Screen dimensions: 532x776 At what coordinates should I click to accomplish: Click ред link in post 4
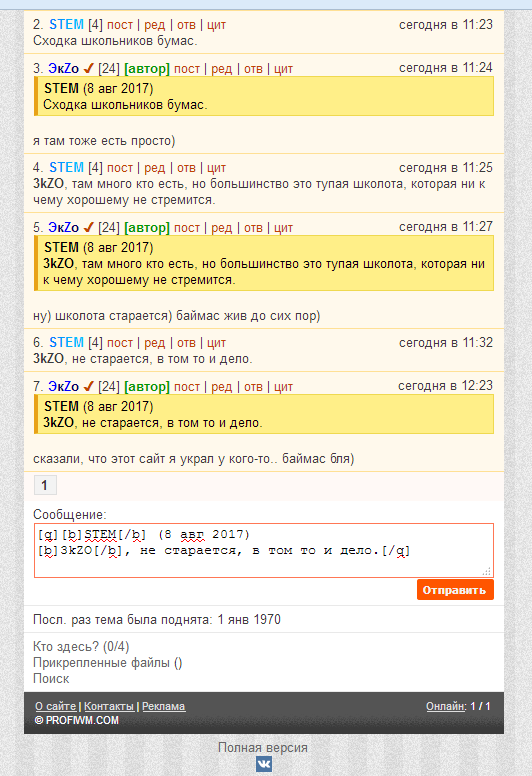(x=154, y=168)
